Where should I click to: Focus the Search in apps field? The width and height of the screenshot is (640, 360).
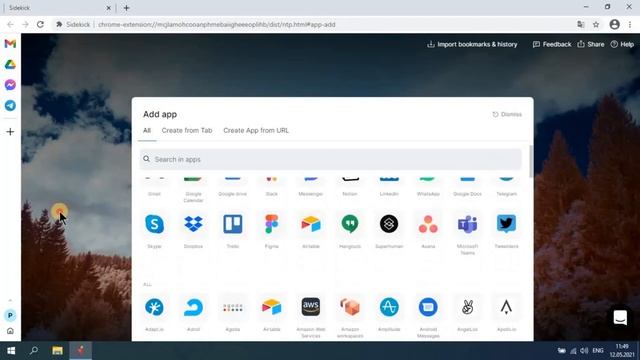pos(331,159)
